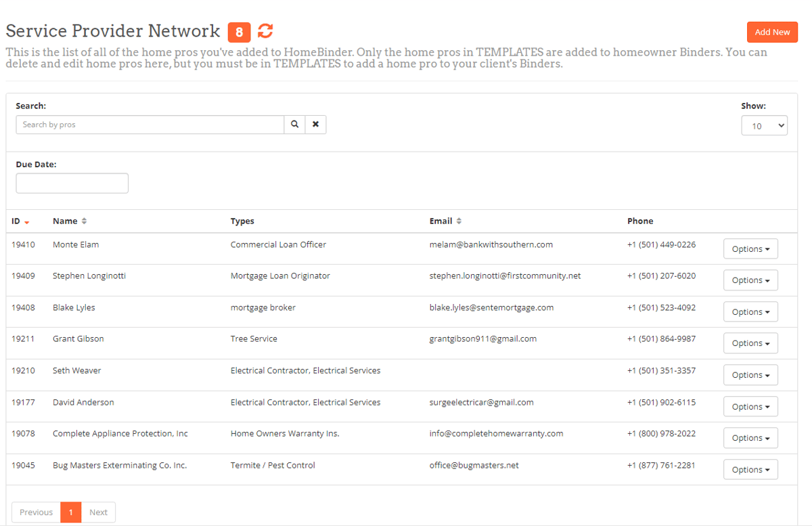Click the magnifier search icon button
Screen dimensions: 812x526
point(294,125)
